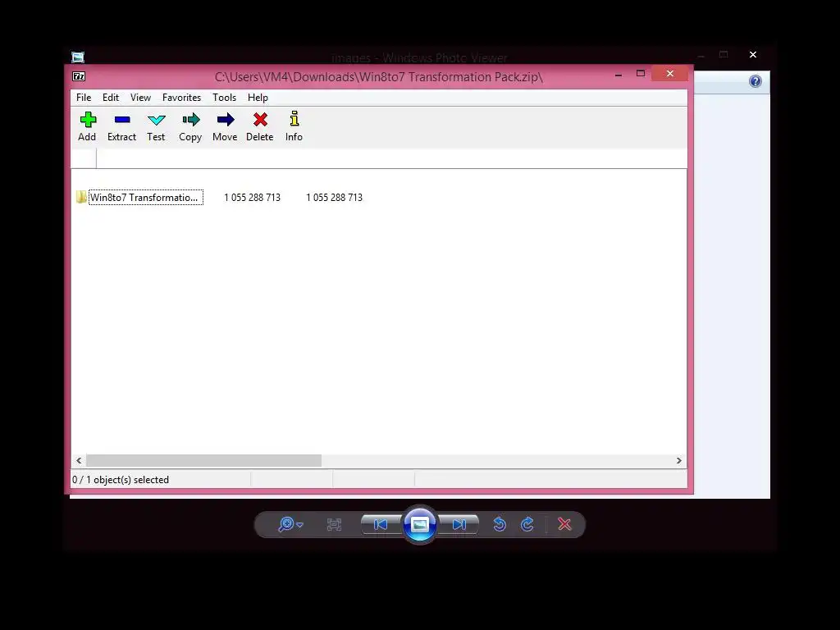
Task: Click the Move toolbar icon
Action: [x=226, y=120]
